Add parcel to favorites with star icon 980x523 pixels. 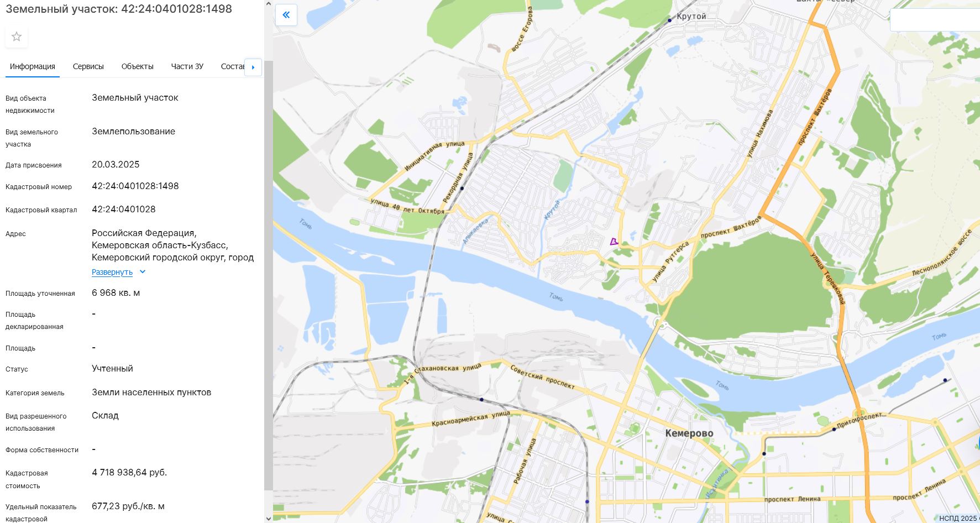point(17,36)
